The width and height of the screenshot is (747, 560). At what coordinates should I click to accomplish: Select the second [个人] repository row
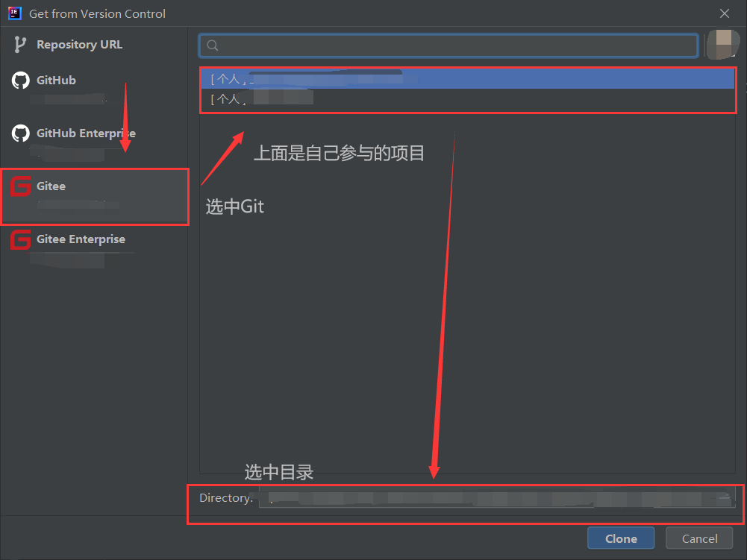(x=467, y=98)
